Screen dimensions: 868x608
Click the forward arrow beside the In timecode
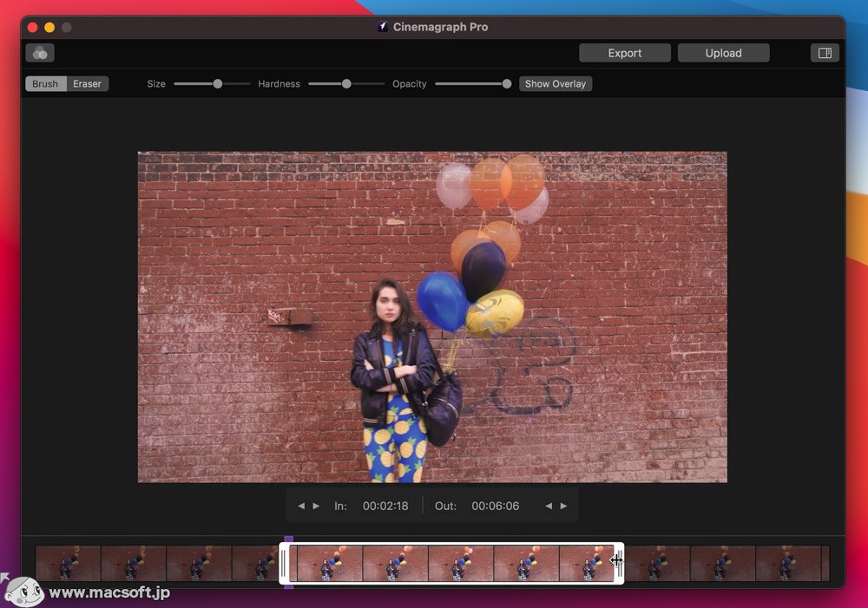tap(315, 506)
